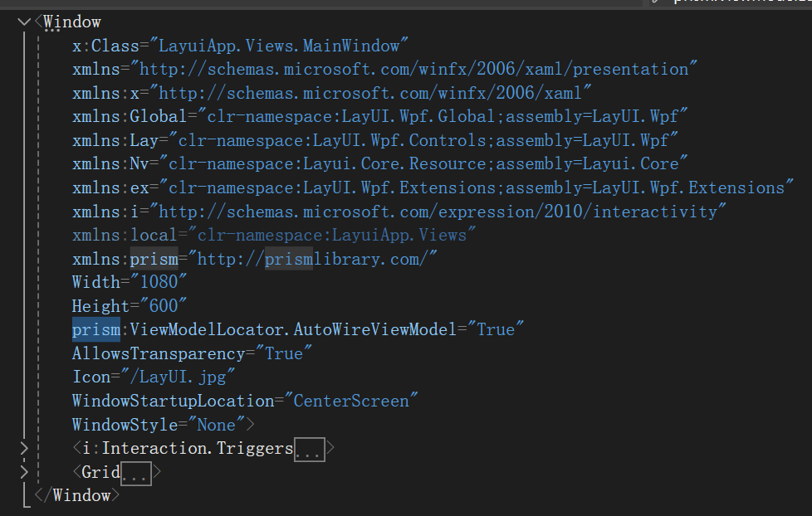Click the ellipsis box after Interaction.Triggers
Viewport: 812px width, 516px height.
point(309,450)
